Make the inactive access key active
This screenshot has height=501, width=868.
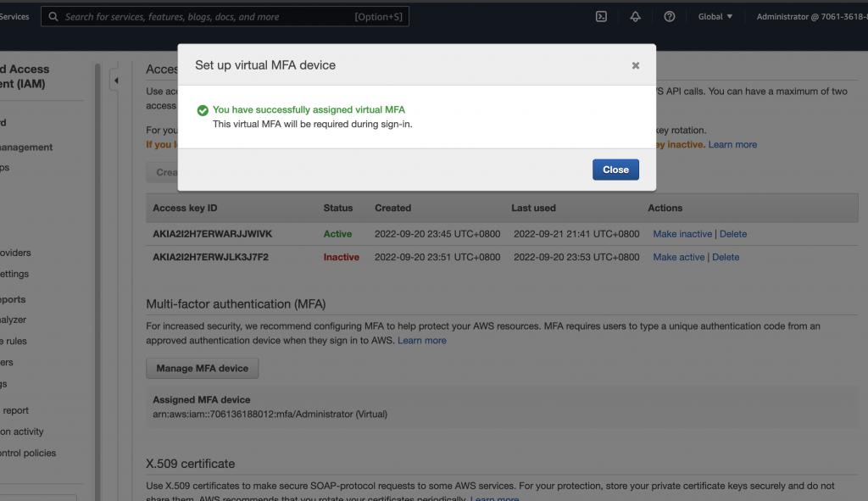679,257
